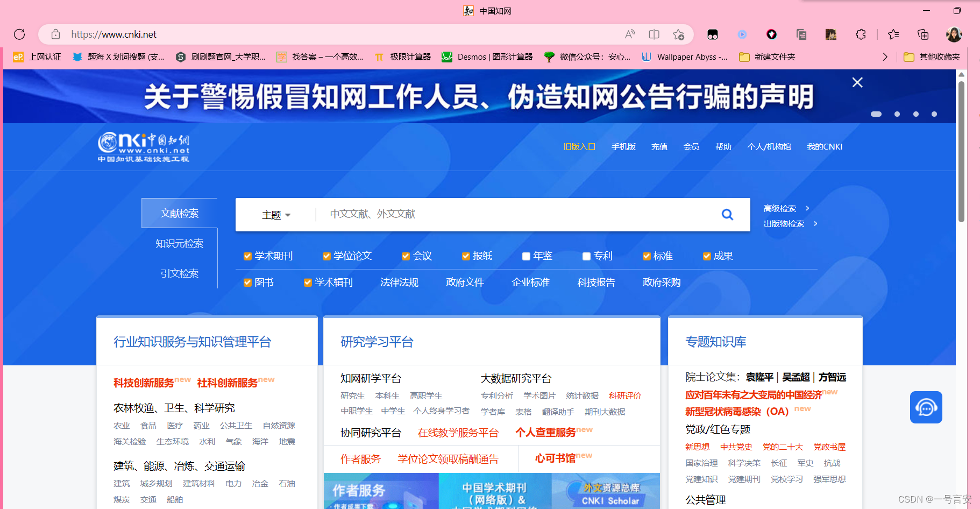Click the black round extension icon
980x509 pixels.
pyautogui.click(x=772, y=34)
